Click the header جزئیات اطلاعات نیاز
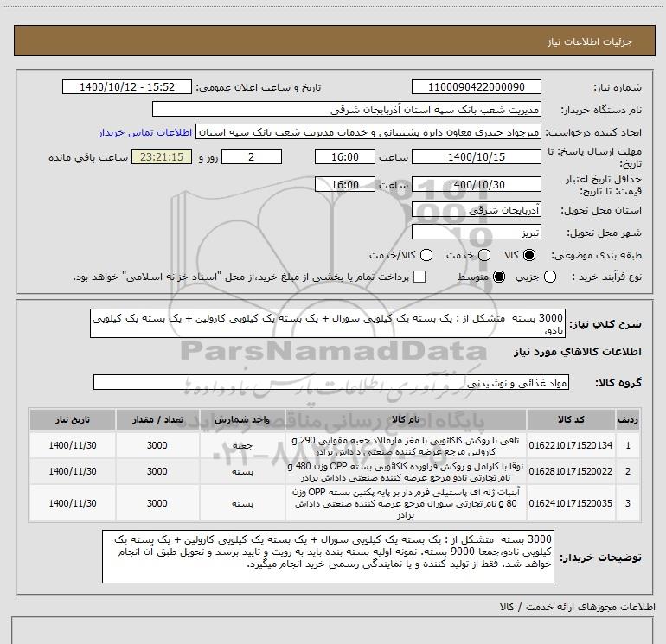The width and height of the screenshot is (666, 644). (590, 41)
